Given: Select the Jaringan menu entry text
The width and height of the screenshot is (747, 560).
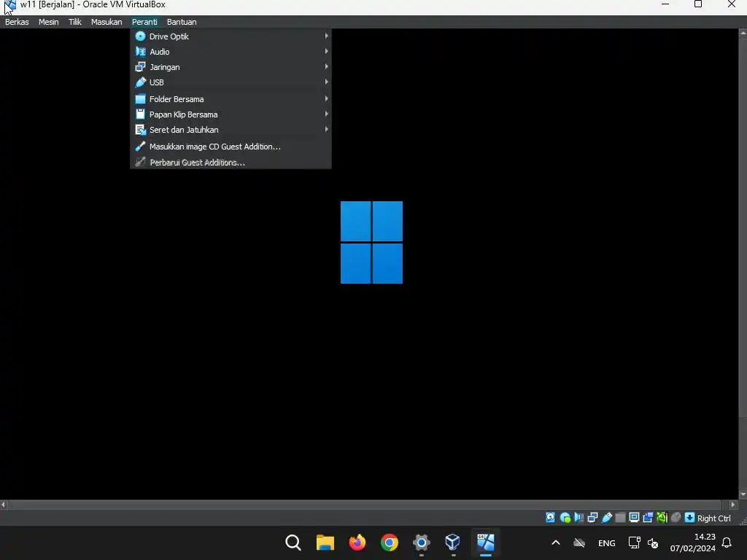Looking at the screenshot, I should pyautogui.click(x=165, y=67).
